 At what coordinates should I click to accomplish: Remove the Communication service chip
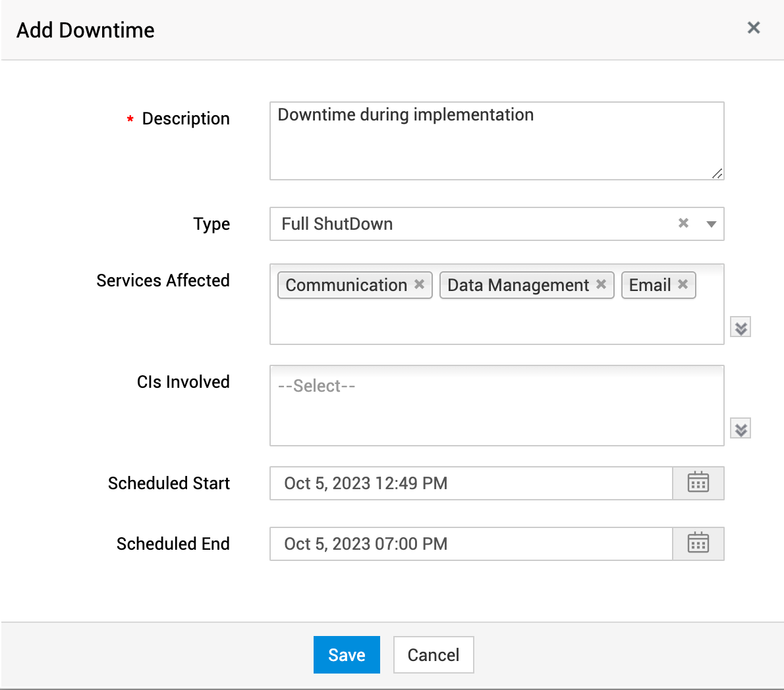tap(420, 284)
